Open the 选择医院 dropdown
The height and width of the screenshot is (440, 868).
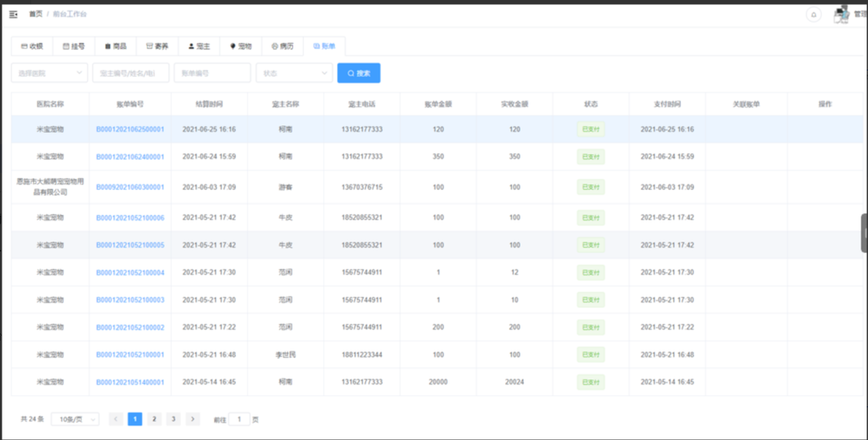pyautogui.click(x=49, y=73)
